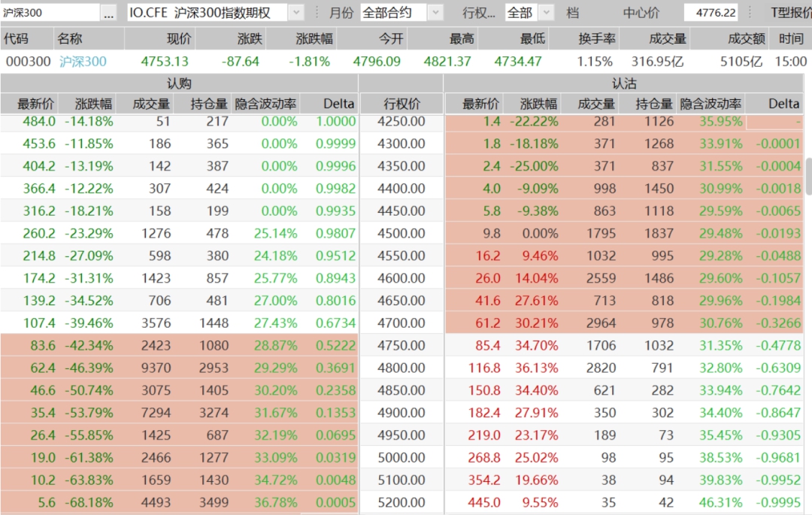Click put volume 2964

coord(601,323)
